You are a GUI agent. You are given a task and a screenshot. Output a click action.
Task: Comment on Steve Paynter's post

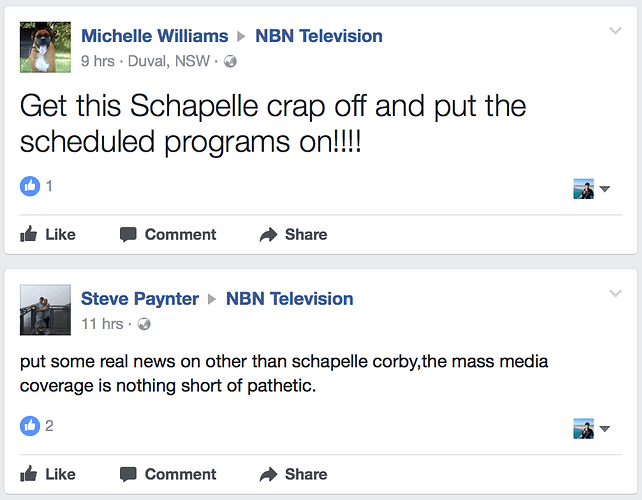click(x=168, y=474)
